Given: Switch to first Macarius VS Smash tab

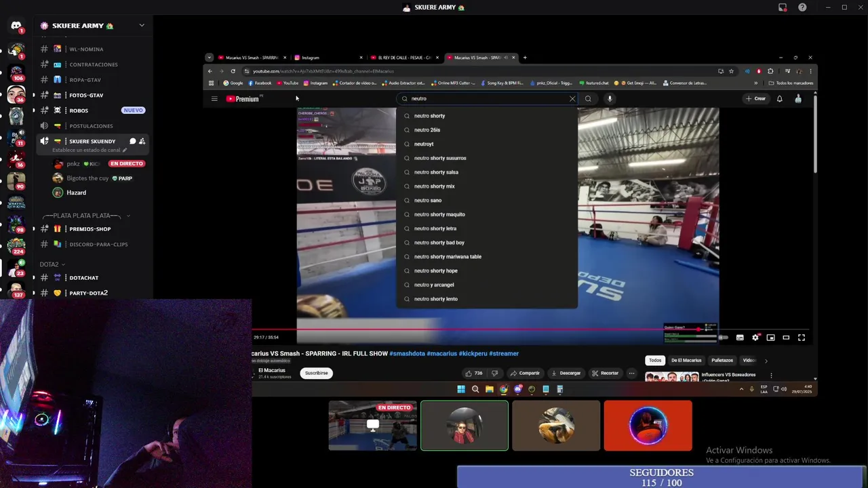Looking at the screenshot, I should [252, 58].
